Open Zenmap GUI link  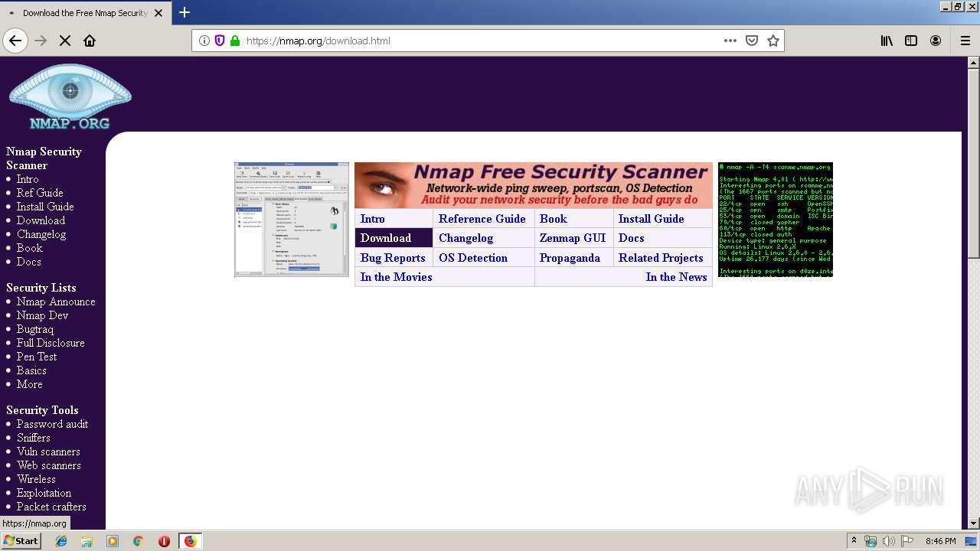(573, 238)
